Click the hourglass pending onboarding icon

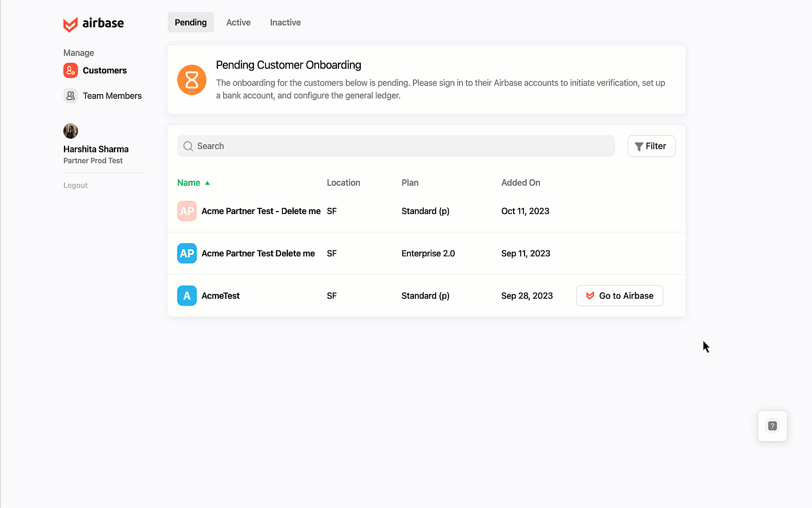192,80
